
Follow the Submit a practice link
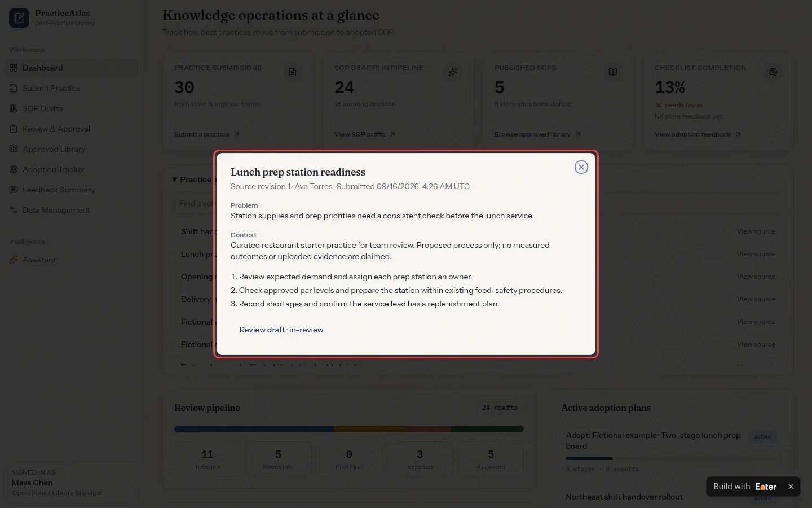tap(207, 134)
